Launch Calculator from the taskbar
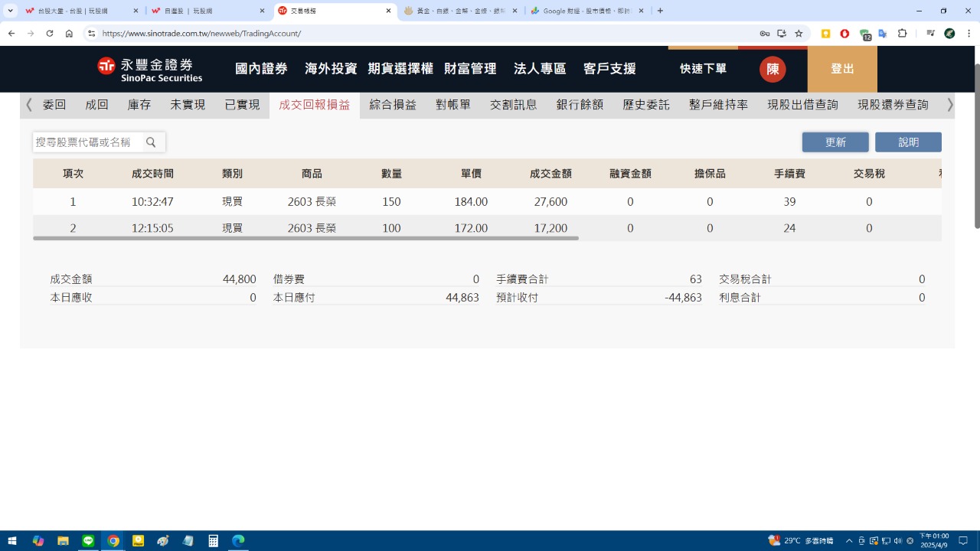This screenshot has height=551, width=980. [x=214, y=541]
